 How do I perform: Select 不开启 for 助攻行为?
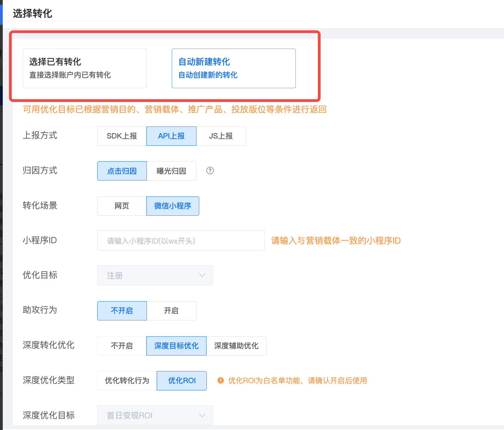click(x=122, y=311)
